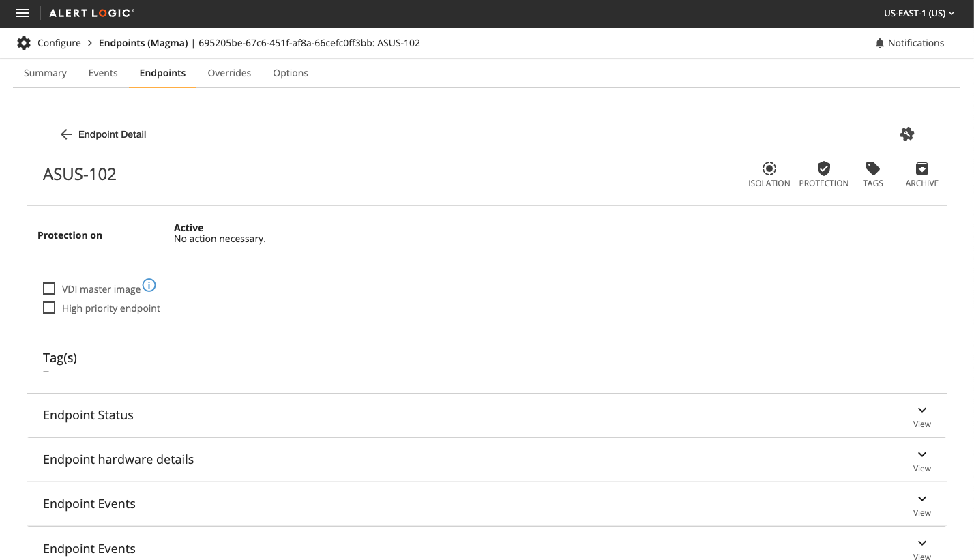Click the Isolation icon for ASUS-102

click(x=769, y=168)
